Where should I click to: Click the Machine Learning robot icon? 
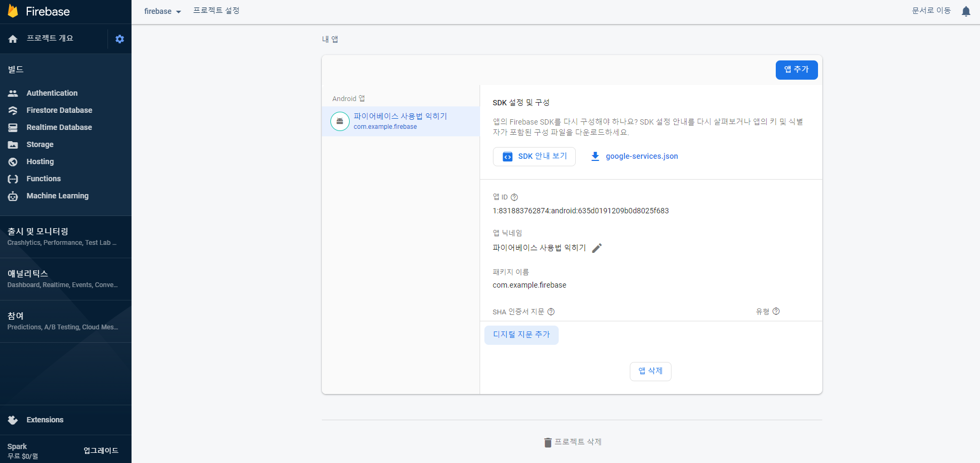[13, 196]
